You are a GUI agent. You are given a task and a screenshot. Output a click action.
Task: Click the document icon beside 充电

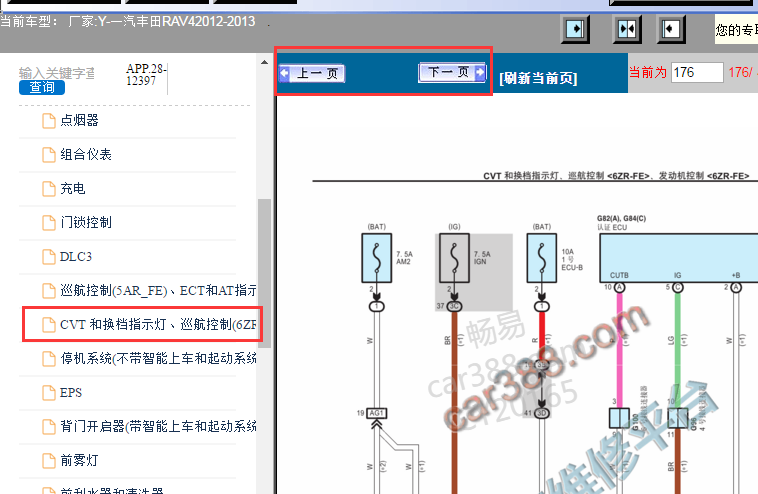[x=49, y=189]
